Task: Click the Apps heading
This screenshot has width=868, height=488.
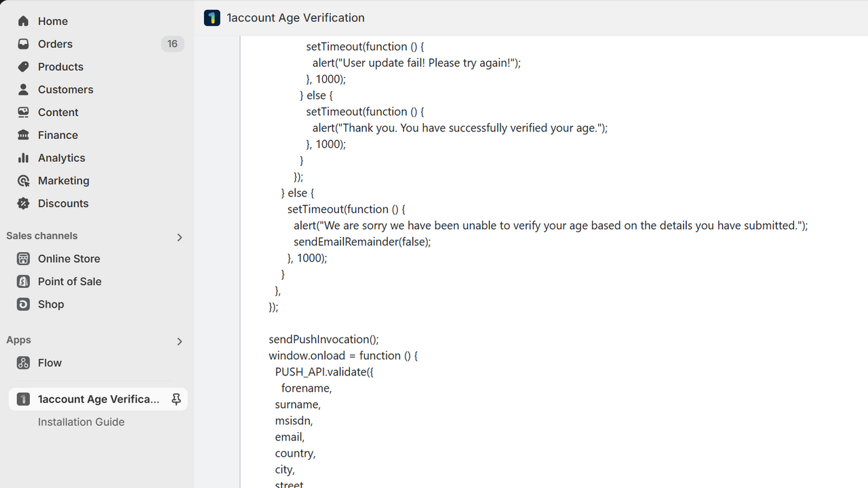Action: point(19,340)
